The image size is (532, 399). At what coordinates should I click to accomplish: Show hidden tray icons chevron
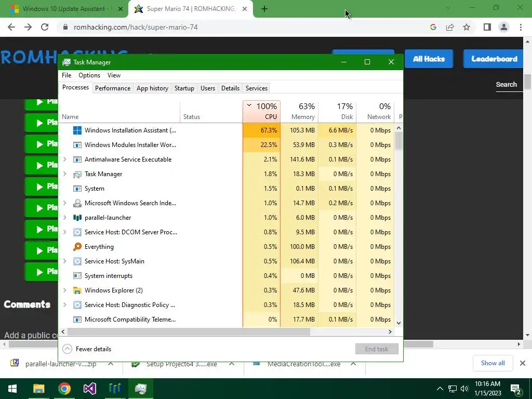440,389
